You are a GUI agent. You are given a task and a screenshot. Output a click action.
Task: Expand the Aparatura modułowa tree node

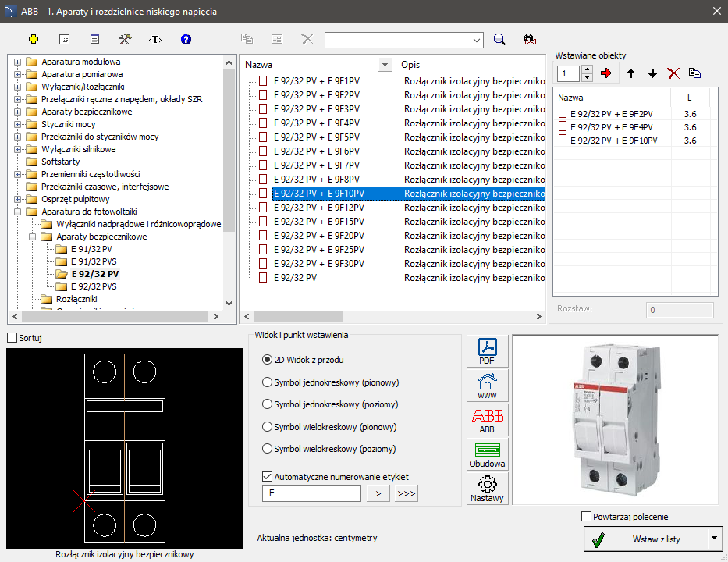pos(17,62)
